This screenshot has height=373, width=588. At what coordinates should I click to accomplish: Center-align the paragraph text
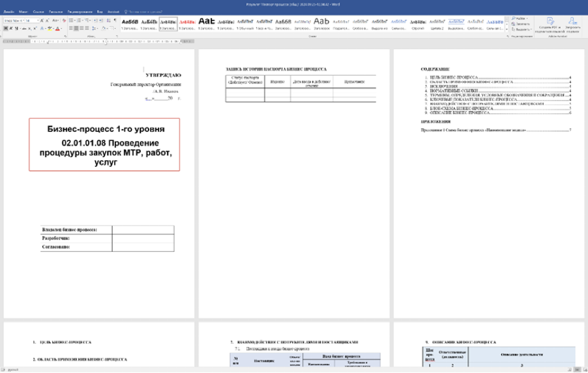point(76,29)
